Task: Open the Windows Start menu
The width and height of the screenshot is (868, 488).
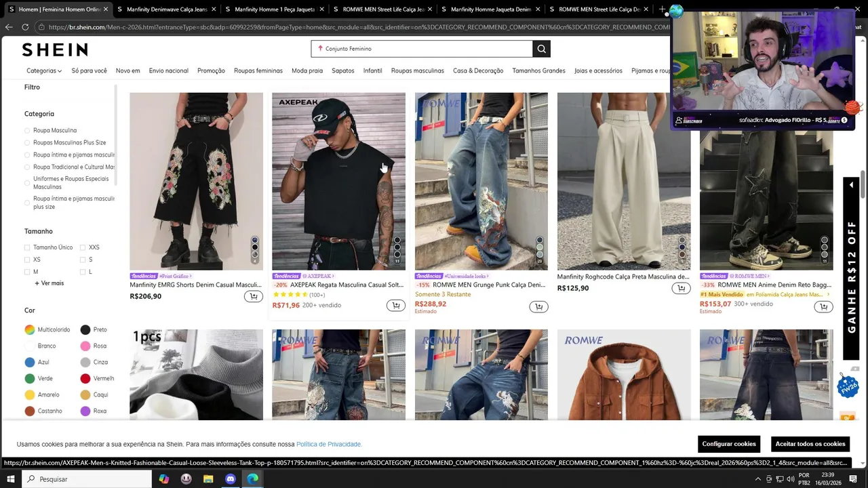Action: [x=10, y=479]
